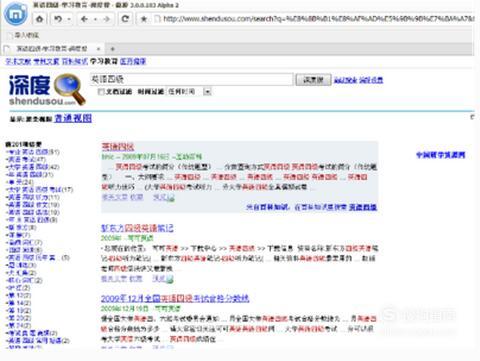Select the 学习教育 category in the top navigation
480x361 pixels.
[x=104, y=61]
